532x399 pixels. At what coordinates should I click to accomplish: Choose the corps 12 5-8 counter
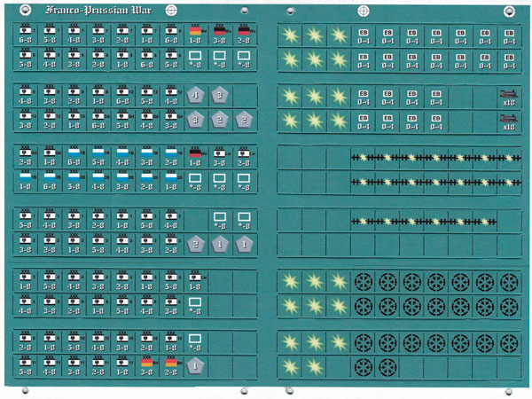tap(147, 96)
